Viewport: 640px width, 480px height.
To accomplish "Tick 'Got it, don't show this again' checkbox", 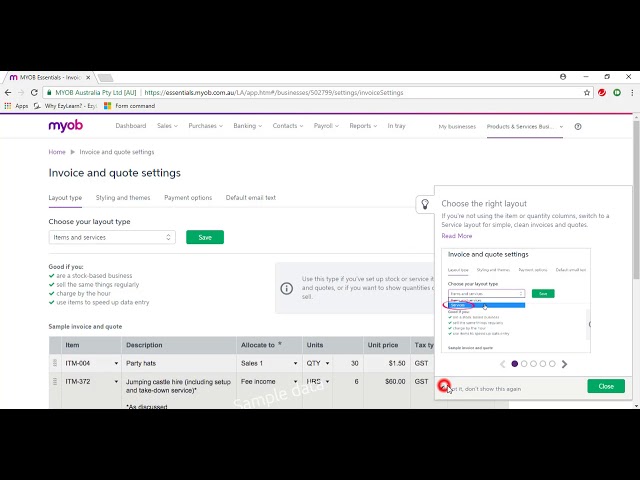I will [444, 387].
